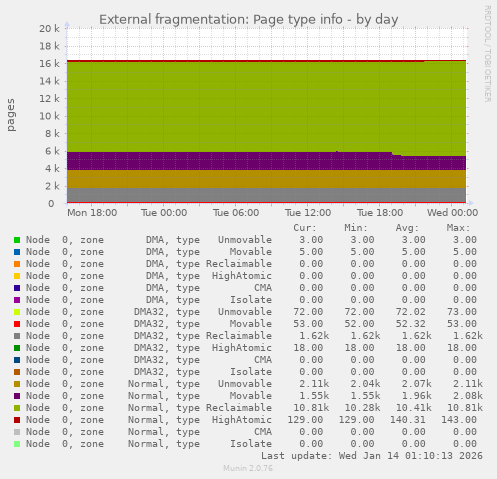The image size is (497, 479).
Task: Click the olive green Normal Reclaimable chart area
Action: (266, 107)
